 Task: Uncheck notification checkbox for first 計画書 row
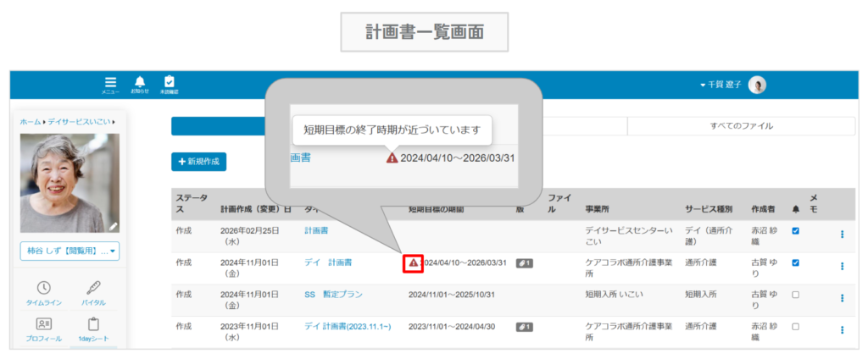(795, 231)
